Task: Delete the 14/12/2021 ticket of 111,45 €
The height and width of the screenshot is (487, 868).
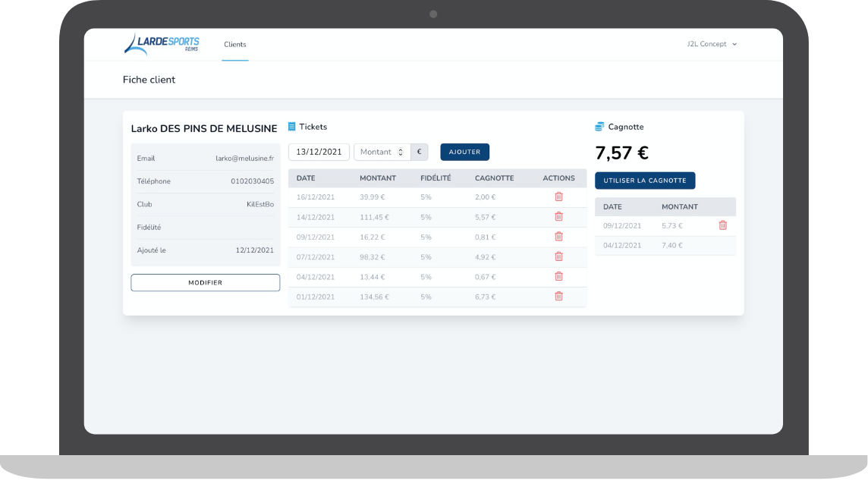Action: 558,217
